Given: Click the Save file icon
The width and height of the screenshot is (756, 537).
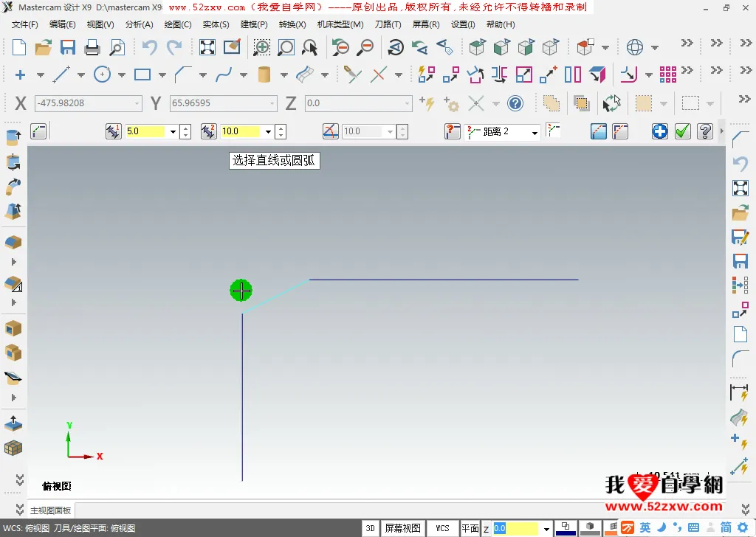Looking at the screenshot, I should coord(68,48).
